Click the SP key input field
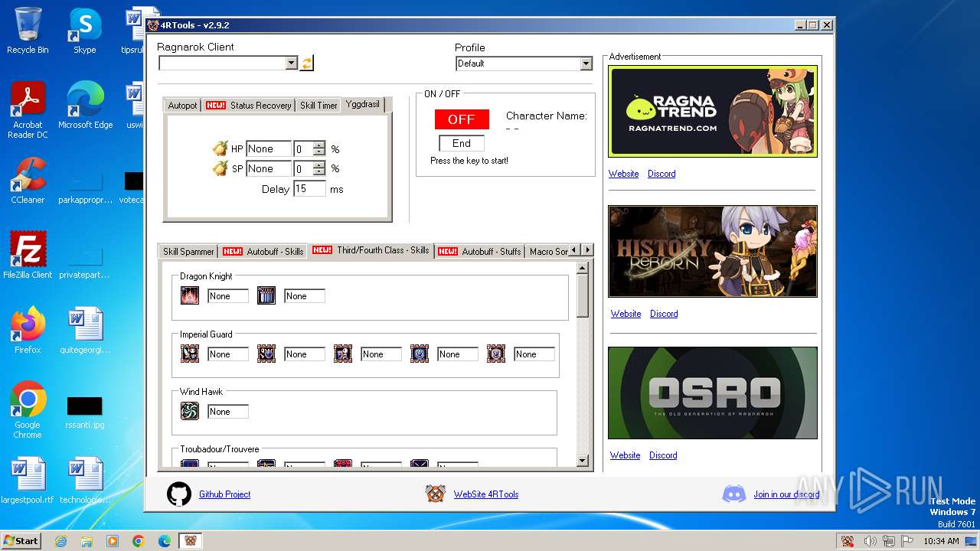This screenshot has width=980, height=551. 269,169
